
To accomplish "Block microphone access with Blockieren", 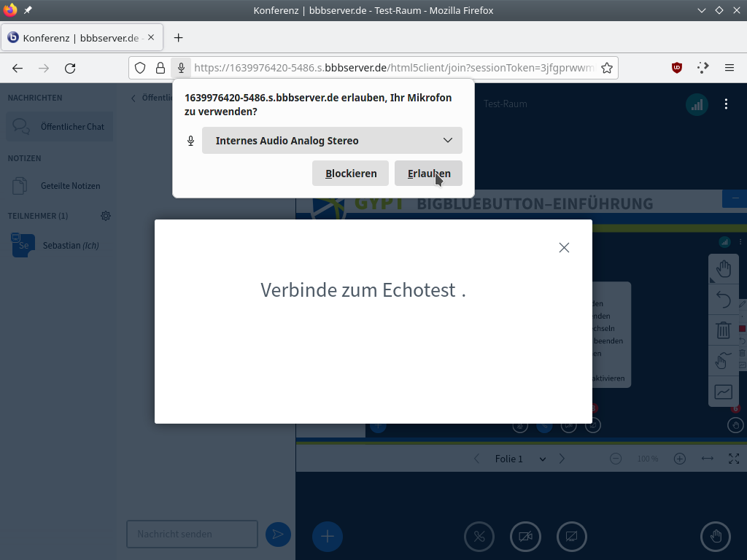I will pyautogui.click(x=350, y=174).
